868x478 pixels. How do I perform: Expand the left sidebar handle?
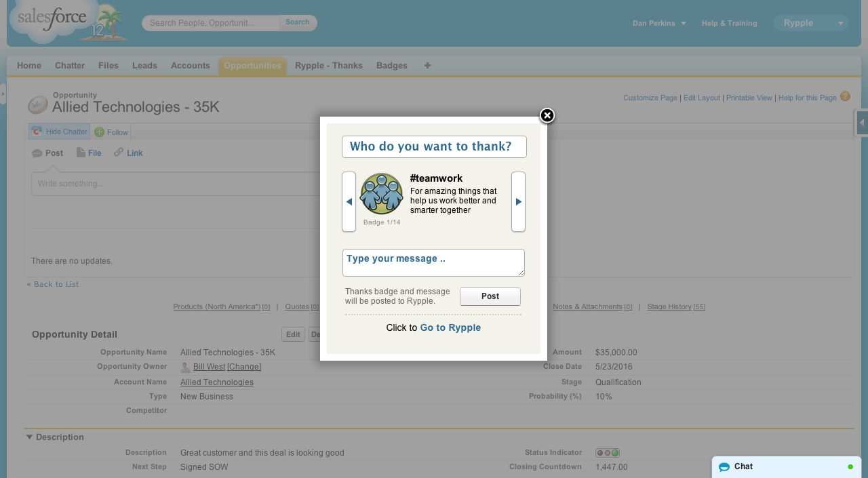pos(3,94)
